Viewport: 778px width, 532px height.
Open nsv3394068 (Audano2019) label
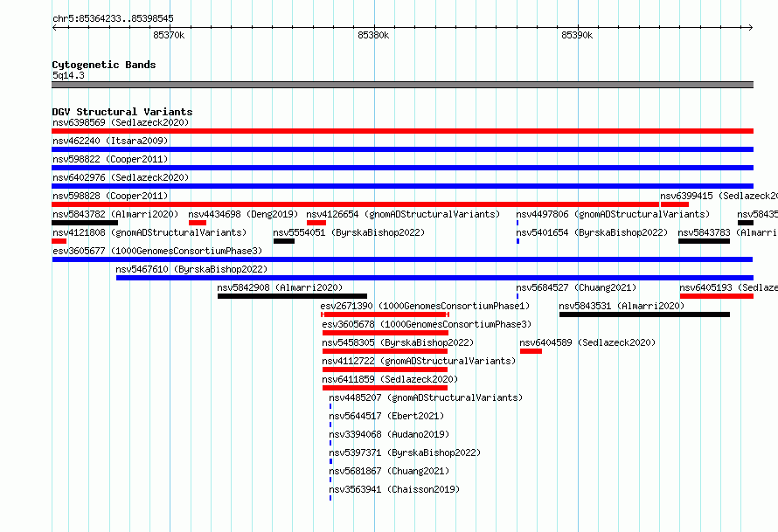point(389,434)
